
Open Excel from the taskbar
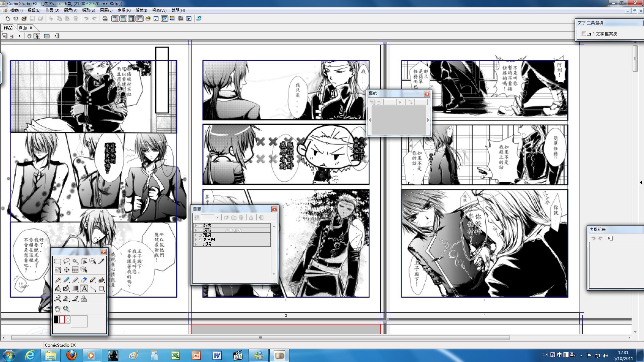coord(175,355)
